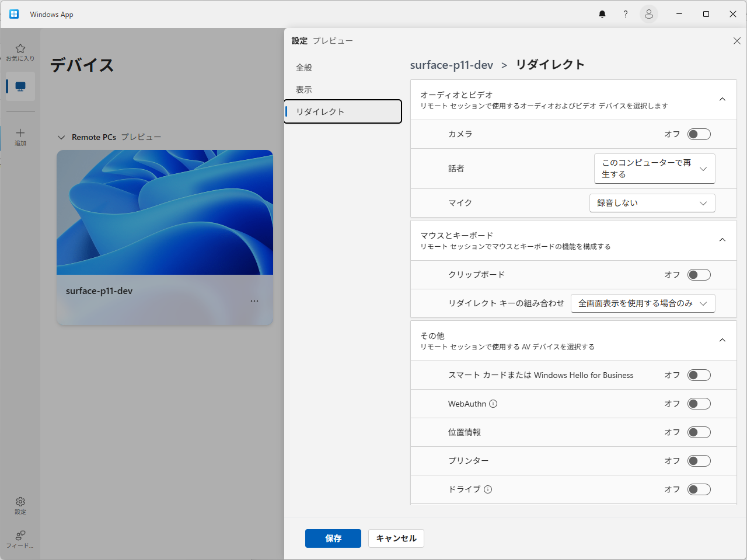Open Settings gear in left sidebar
This screenshot has height=560, width=747.
(20, 506)
